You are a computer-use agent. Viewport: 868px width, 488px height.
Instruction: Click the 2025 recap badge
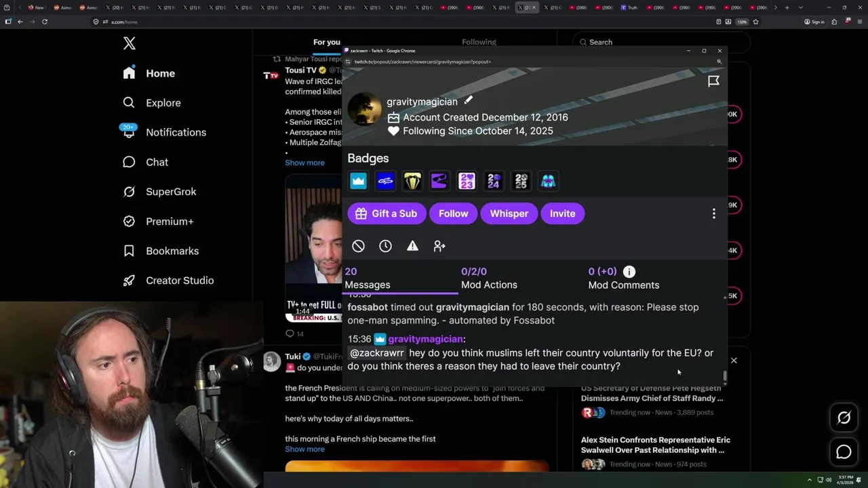click(521, 181)
